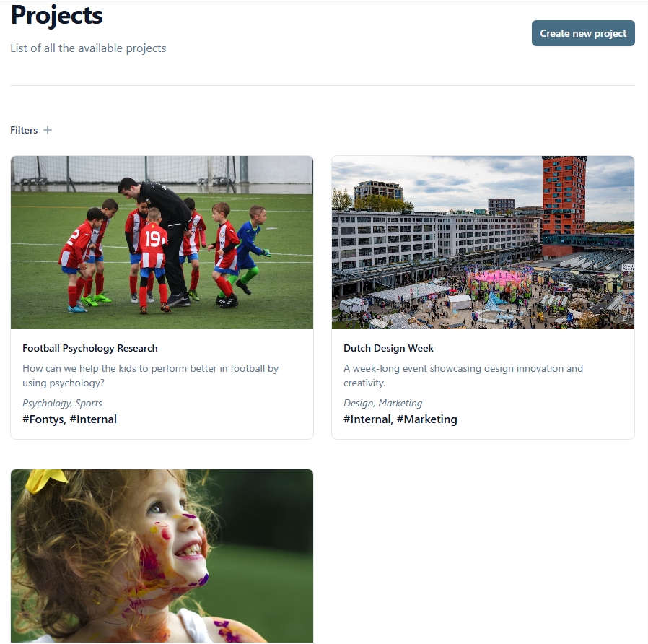
Task: Click the football project description text
Action: (150, 375)
